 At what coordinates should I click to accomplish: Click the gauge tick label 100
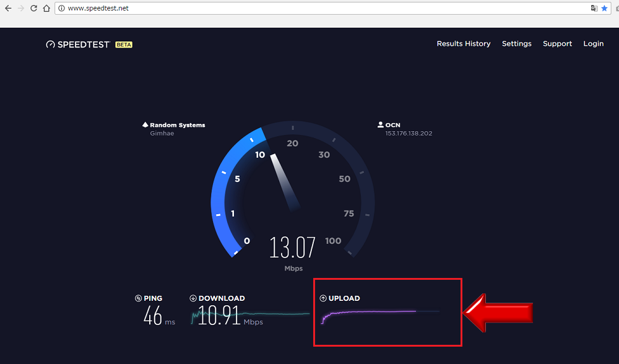pos(333,241)
